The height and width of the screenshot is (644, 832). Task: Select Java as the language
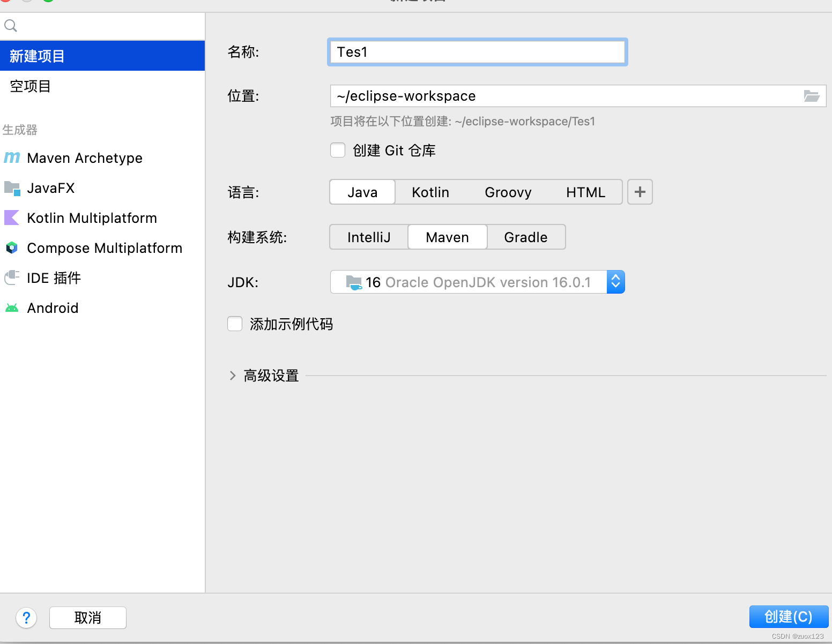(362, 192)
